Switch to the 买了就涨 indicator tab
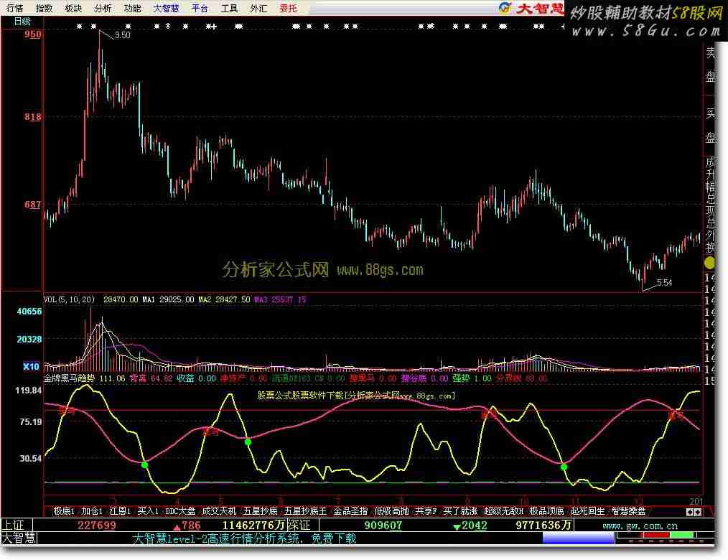Image resolution: width=728 pixels, height=560 pixels. point(460,510)
